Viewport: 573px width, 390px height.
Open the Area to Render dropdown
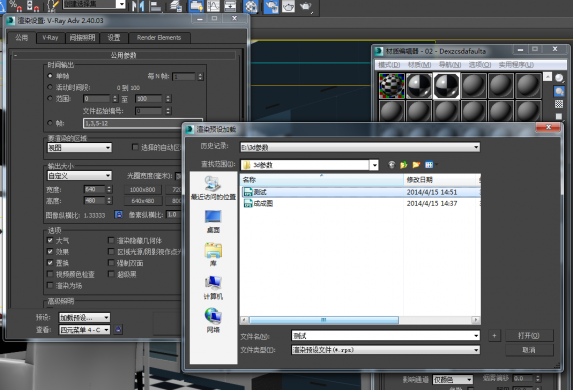79,148
